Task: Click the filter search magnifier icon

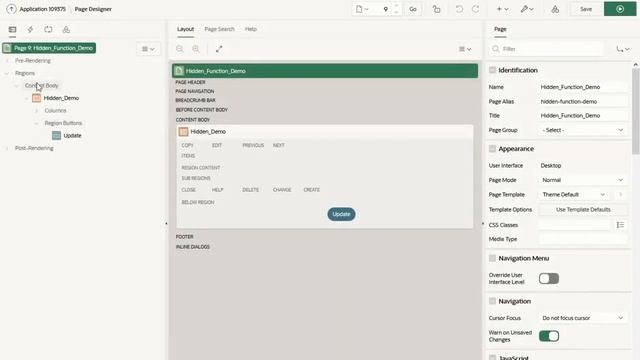Action: [x=496, y=49]
